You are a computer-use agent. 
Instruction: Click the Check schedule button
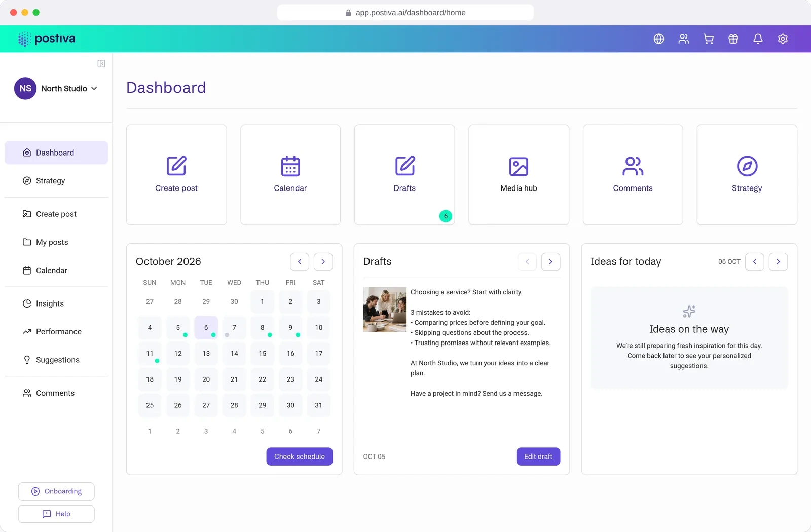pyautogui.click(x=300, y=457)
